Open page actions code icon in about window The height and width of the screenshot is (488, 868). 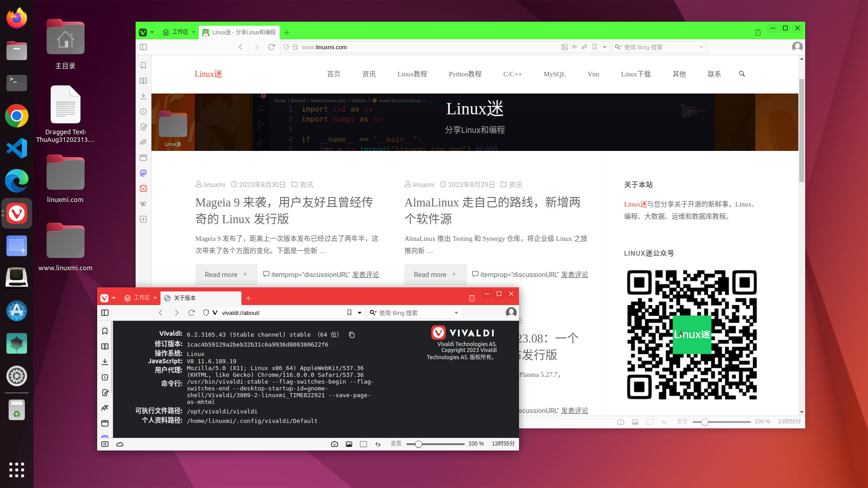pos(378,444)
